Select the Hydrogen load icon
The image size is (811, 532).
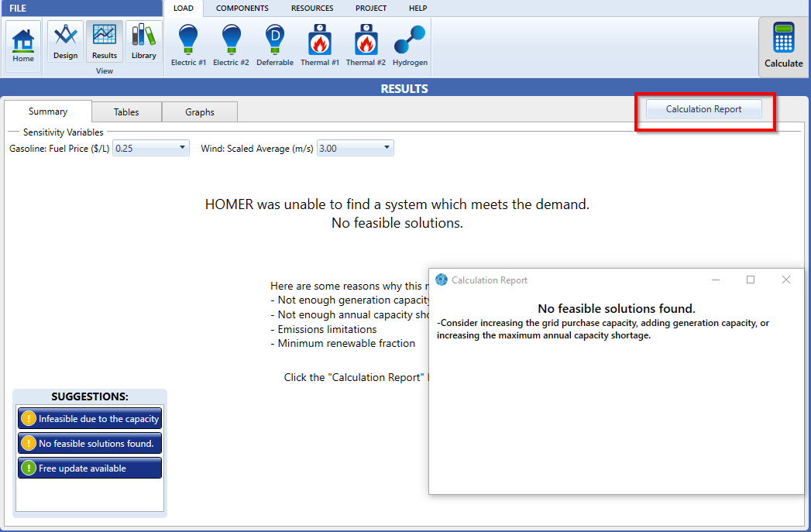click(x=410, y=45)
